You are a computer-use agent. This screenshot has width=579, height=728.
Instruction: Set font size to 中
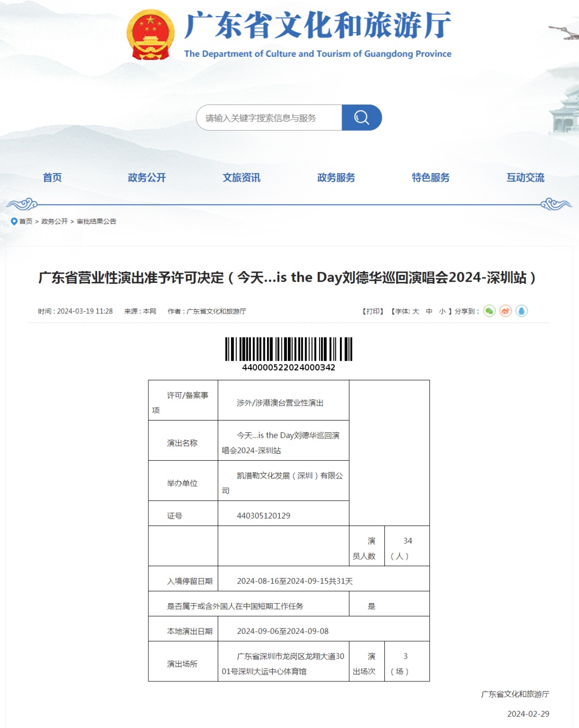click(429, 311)
